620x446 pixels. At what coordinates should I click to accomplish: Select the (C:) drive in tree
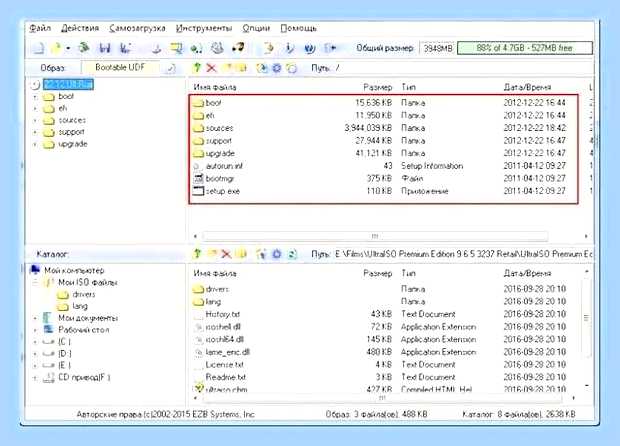tap(64, 342)
